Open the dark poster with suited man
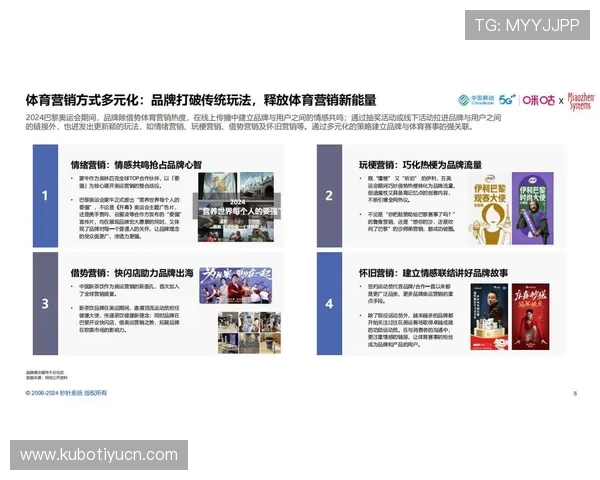 489,317
